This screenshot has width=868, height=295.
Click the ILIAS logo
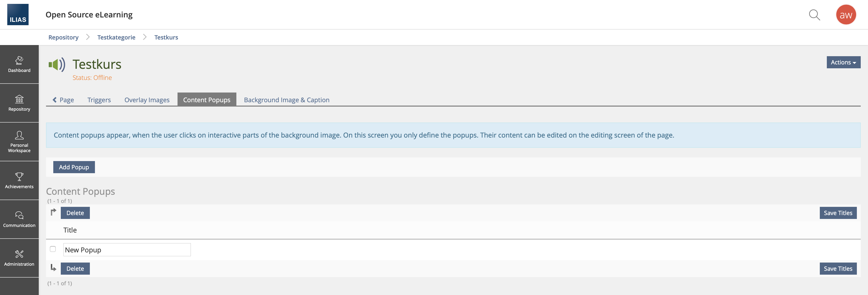click(x=18, y=15)
